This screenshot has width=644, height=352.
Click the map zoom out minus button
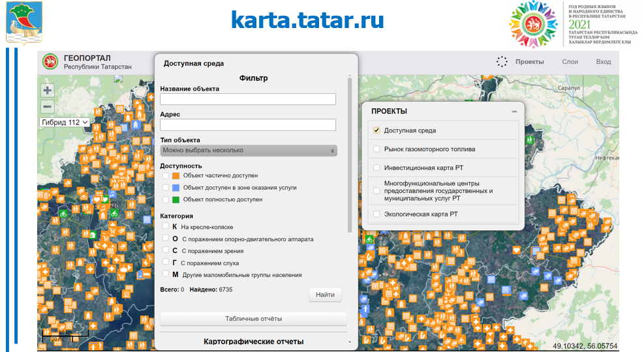click(47, 107)
